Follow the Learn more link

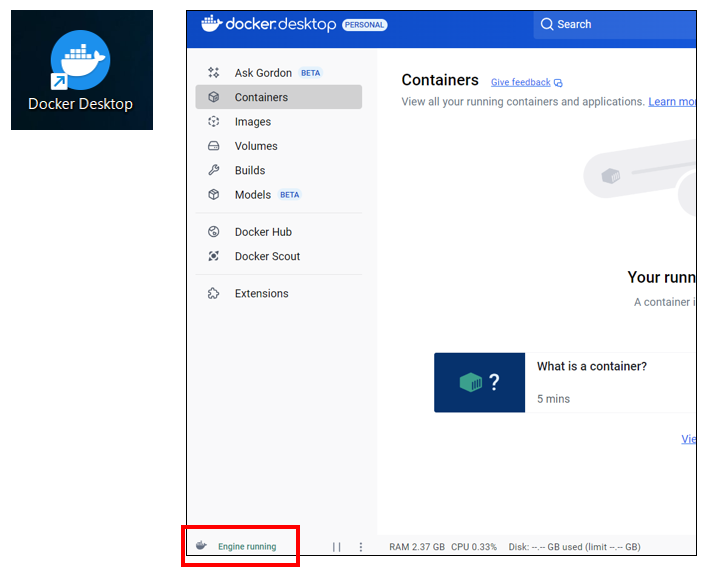[x=672, y=102]
